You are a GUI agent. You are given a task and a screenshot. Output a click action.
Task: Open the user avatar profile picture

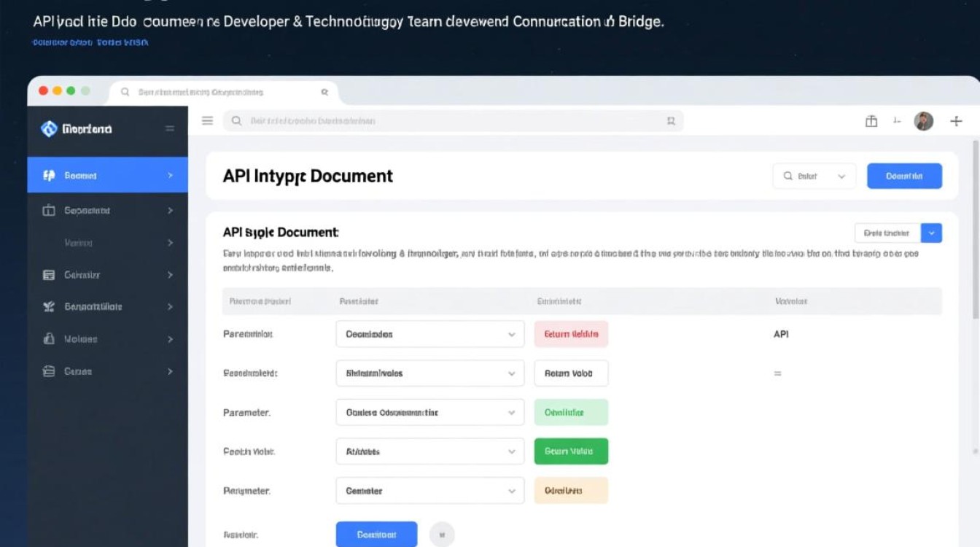click(x=923, y=122)
